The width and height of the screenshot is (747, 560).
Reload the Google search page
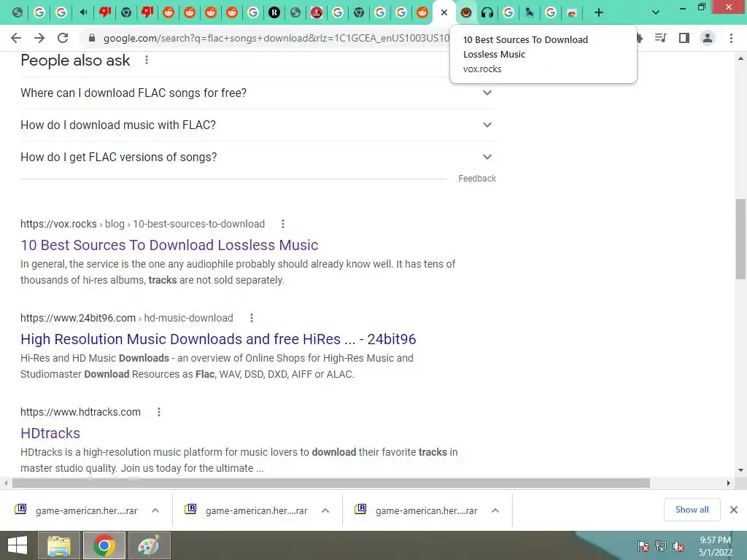click(x=63, y=38)
